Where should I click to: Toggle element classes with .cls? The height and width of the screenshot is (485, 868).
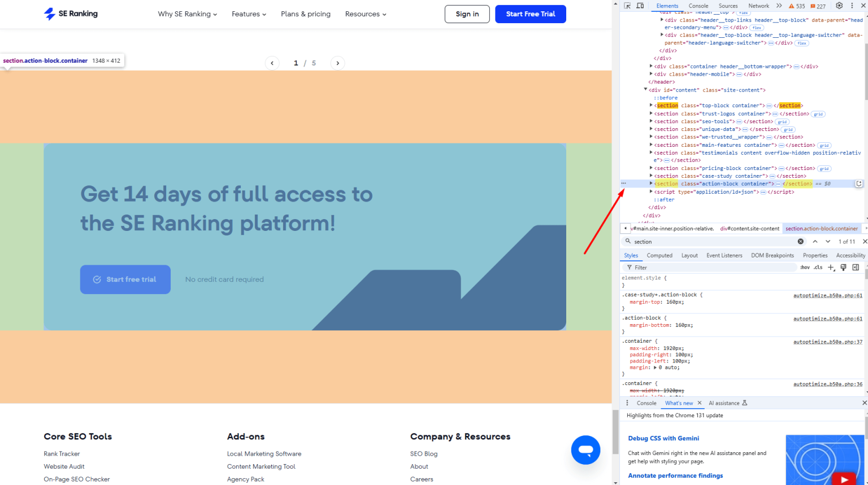tap(818, 267)
